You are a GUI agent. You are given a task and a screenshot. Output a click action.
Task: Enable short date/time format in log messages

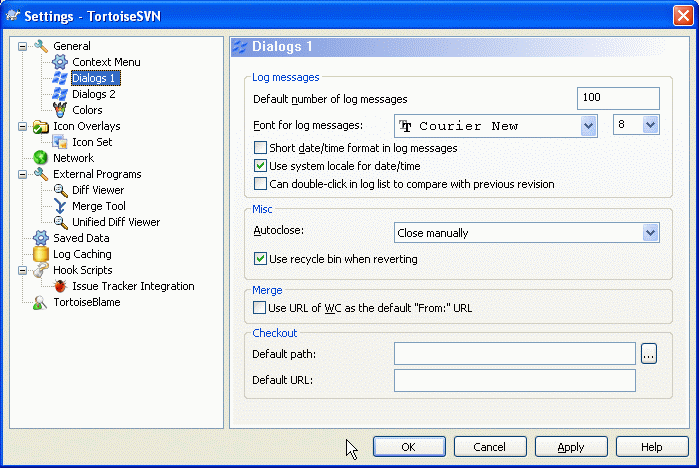click(x=260, y=148)
